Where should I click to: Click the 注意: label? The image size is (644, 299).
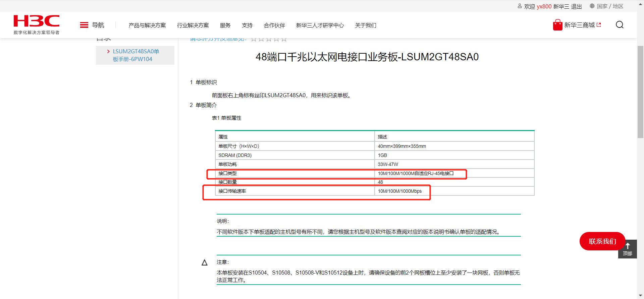(x=223, y=262)
